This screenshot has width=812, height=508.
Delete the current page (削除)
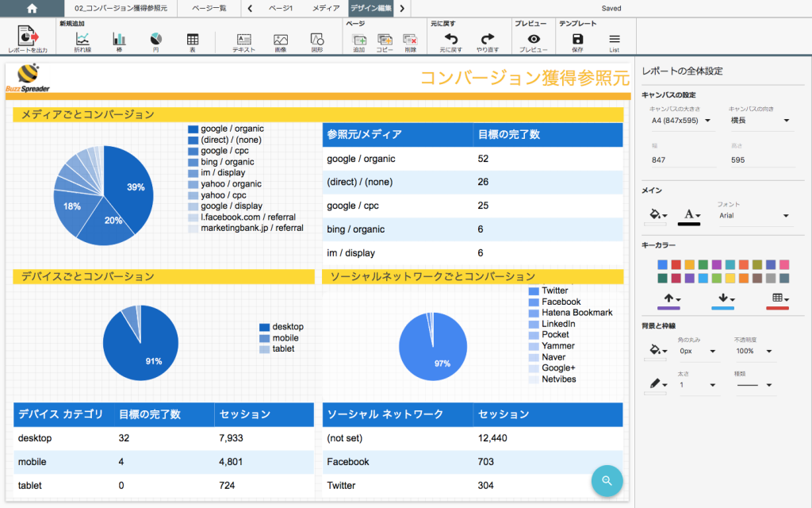click(410, 43)
